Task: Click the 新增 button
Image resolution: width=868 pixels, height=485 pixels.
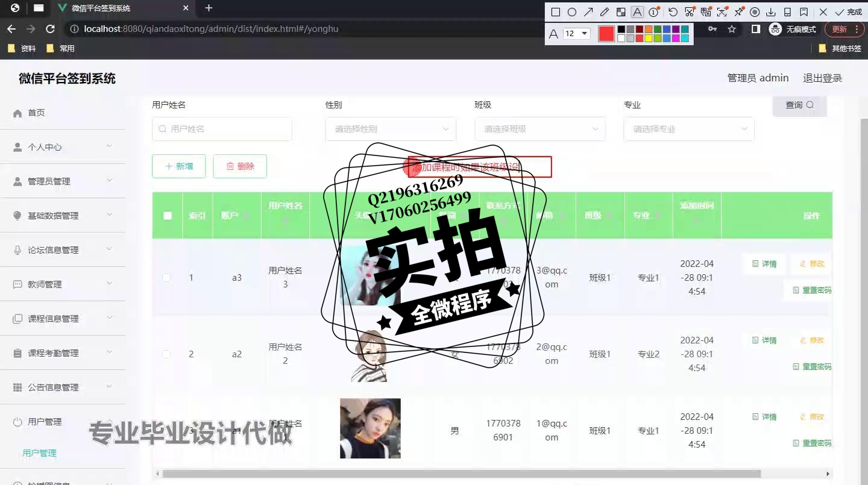Action: (x=179, y=166)
